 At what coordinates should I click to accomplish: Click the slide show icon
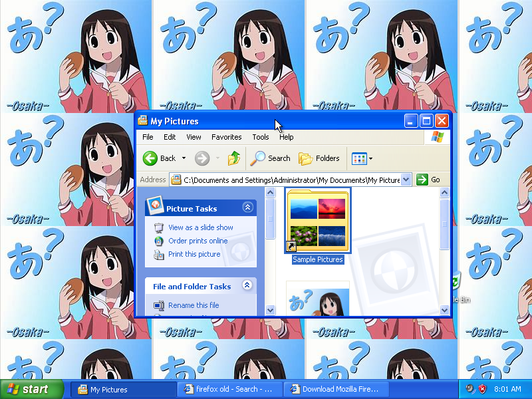[x=158, y=227]
